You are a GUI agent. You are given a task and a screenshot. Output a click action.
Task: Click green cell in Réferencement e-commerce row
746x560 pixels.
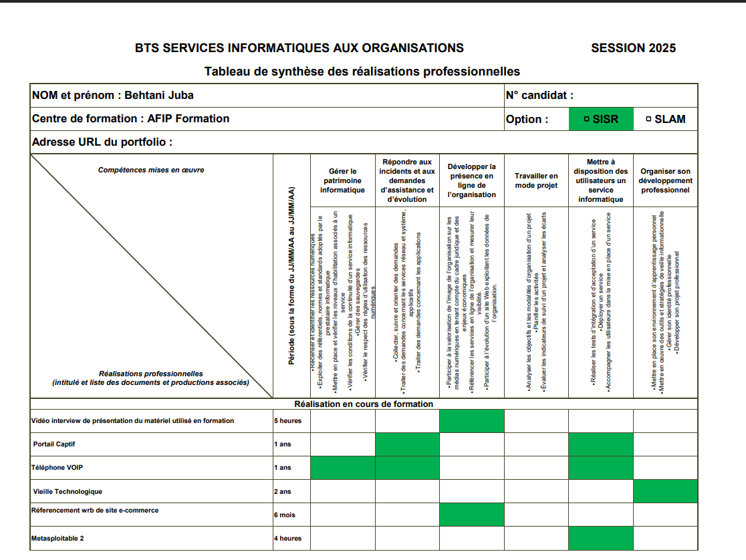pos(471,515)
